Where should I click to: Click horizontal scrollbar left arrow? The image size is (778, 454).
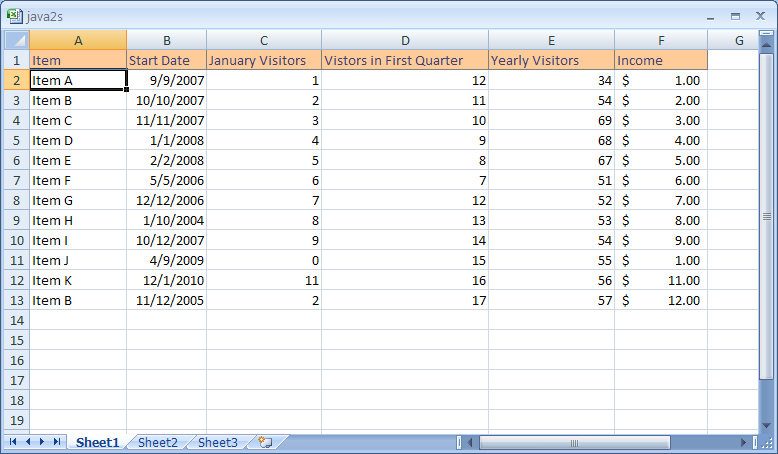[470, 442]
